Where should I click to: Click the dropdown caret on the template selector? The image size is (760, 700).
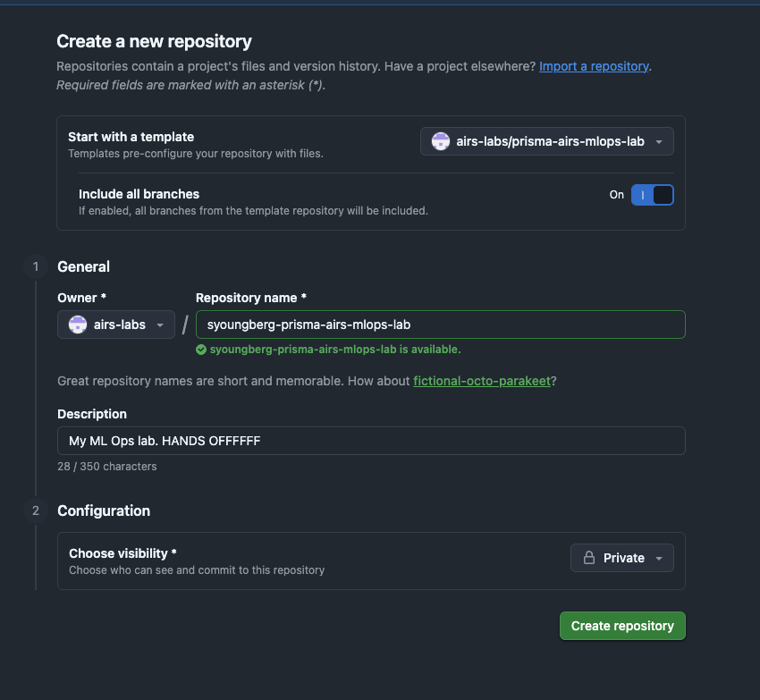659,141
